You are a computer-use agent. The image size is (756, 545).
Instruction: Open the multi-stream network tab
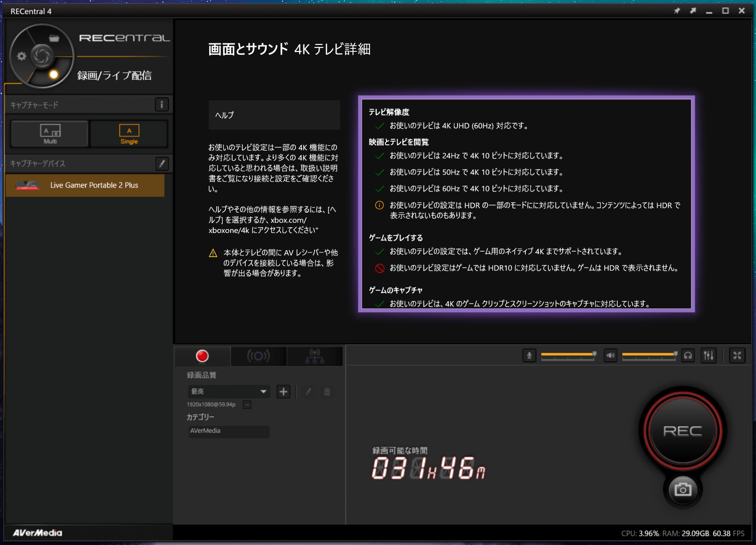(x=315, y=356)
